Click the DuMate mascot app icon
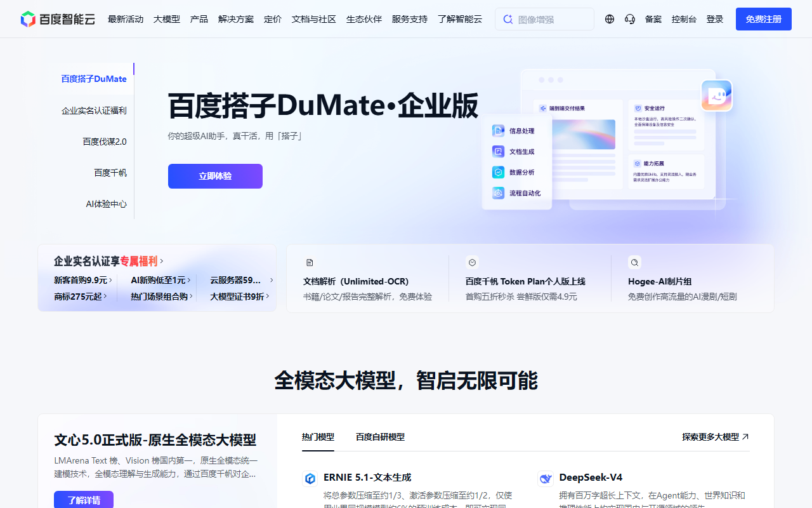This screenshot has height=508, width=812. point(717,95)
